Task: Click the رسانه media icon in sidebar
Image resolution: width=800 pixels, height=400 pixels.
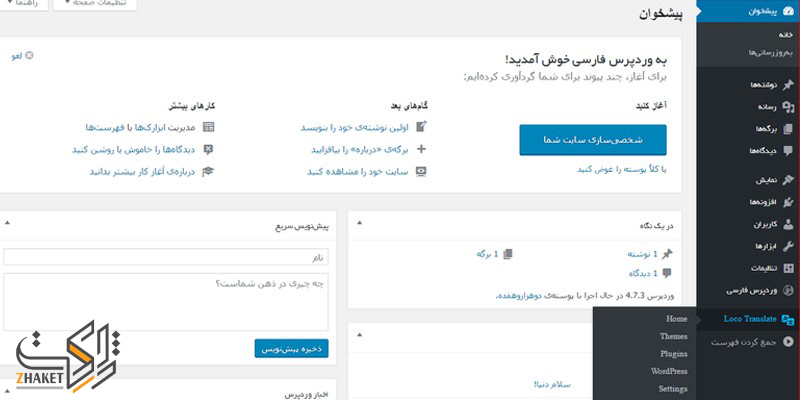Action: (788, 107)
